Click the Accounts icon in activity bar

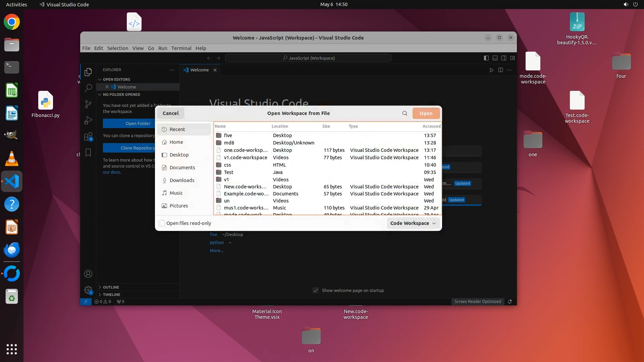pos(88,274)
